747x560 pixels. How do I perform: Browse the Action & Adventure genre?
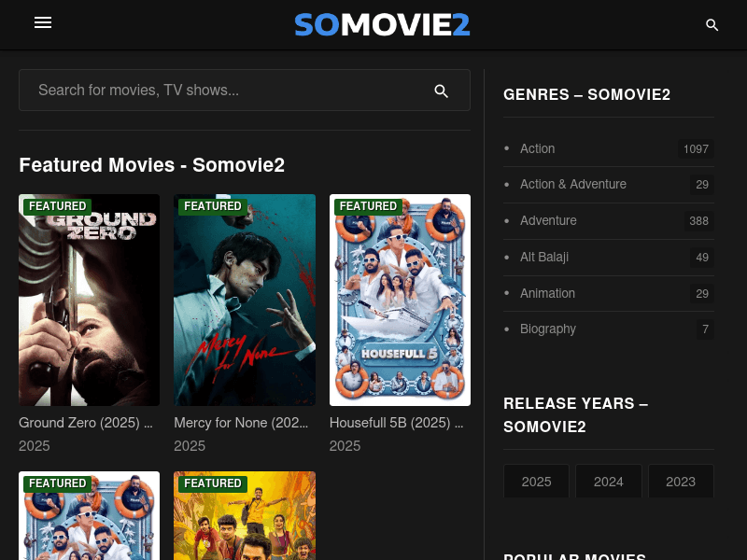(x=573, y=184)
